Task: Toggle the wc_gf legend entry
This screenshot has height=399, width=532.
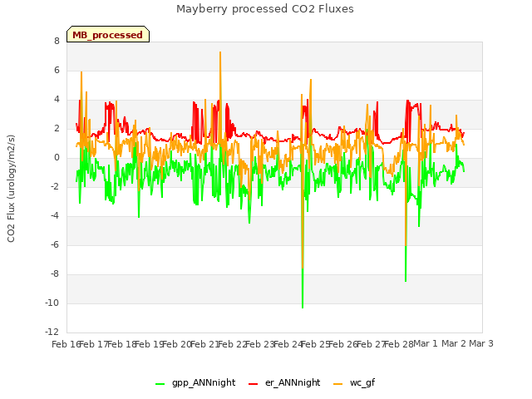Action: coord(354,382)
